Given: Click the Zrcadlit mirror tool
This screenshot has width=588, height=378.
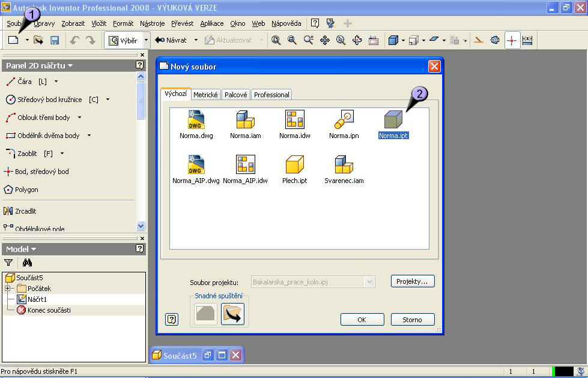Looking at the screenshot, I should click(x=20, y=211).
